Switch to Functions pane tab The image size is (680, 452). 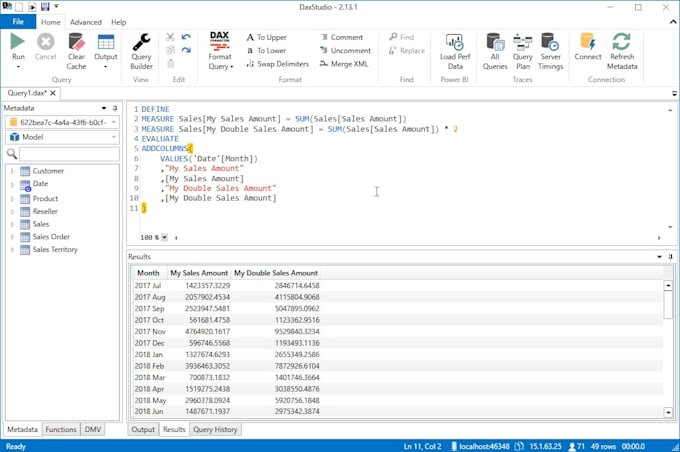(x=61, y=429)
